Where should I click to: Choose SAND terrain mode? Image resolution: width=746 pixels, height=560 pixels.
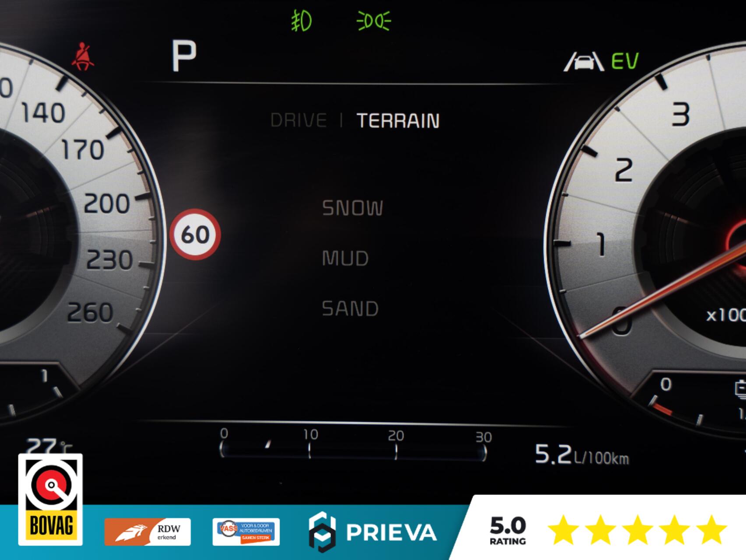350,308
